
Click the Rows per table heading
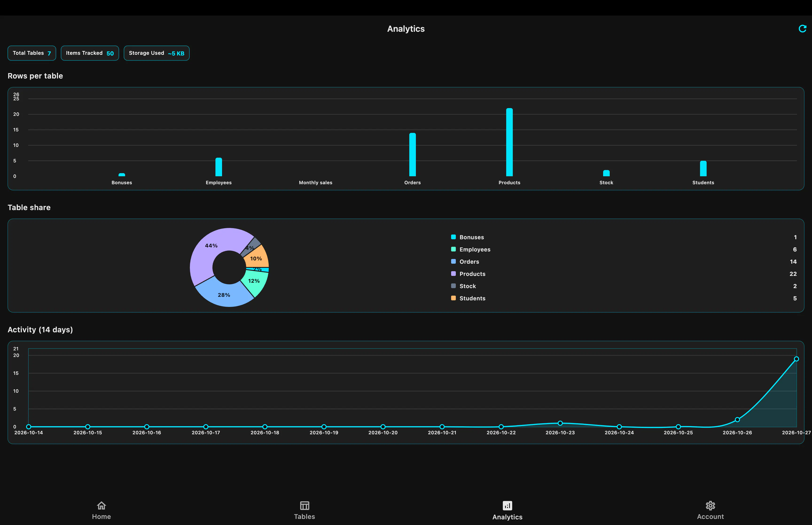[35, 76]
